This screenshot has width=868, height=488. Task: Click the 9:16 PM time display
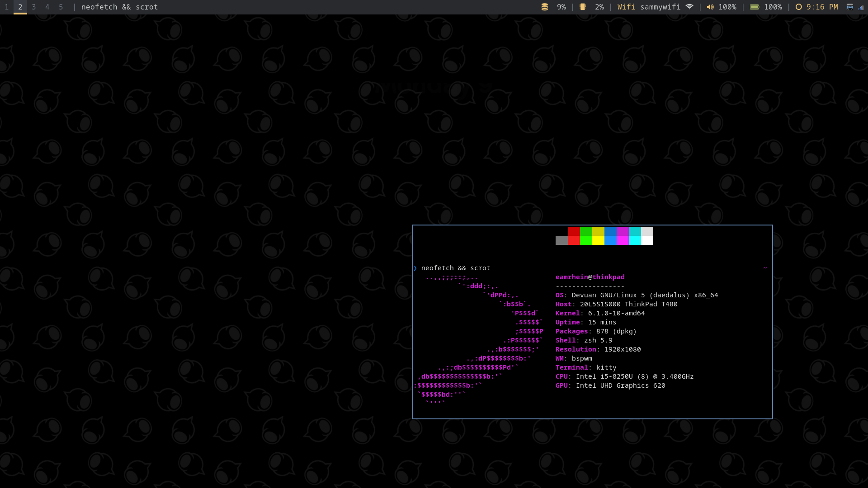(822, 7)
